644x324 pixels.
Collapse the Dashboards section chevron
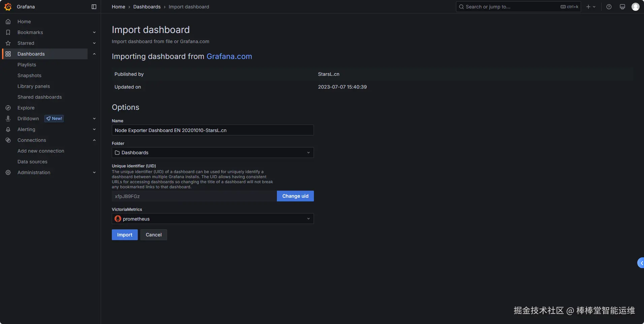(x=94, y=54)
